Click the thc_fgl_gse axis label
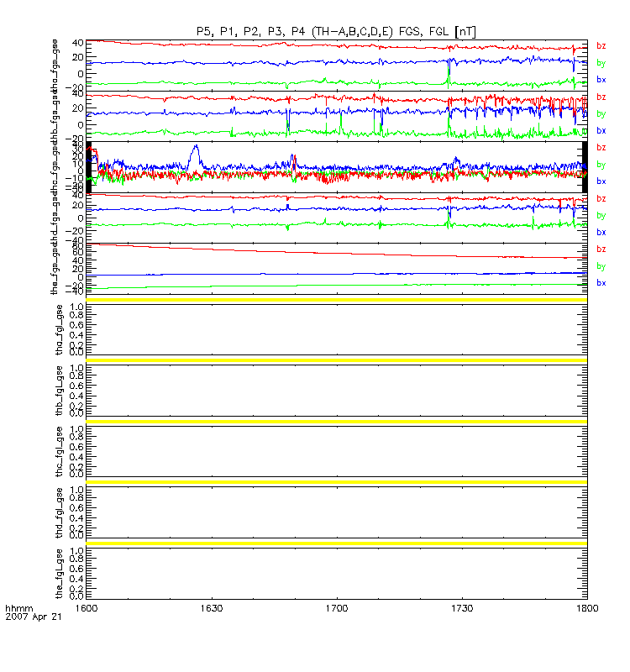630x672 pixels. coord(59,452)
